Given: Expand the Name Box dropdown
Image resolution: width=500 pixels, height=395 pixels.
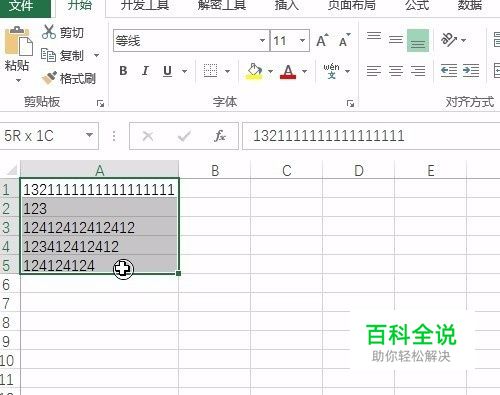Looking at the screenshot, I should [x=89, y=135].
